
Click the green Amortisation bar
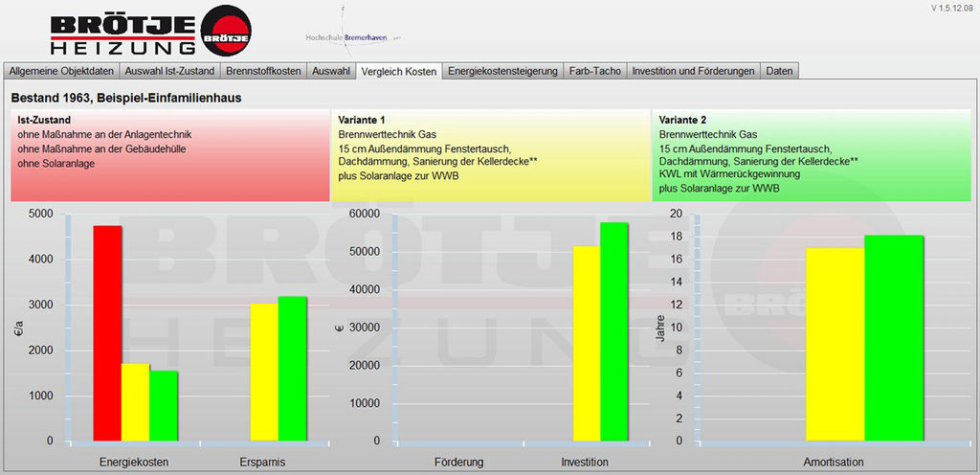coord(894,338)
